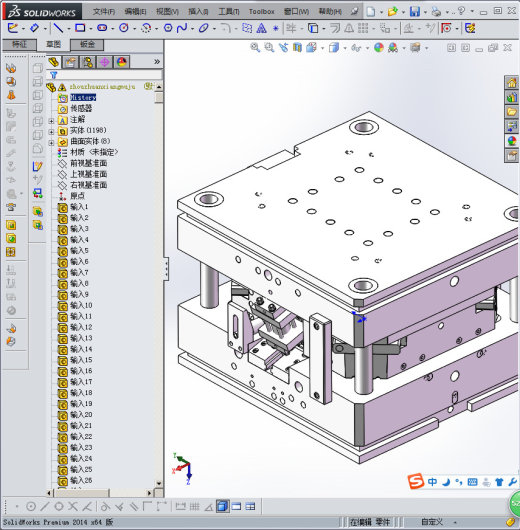Toggle the Sogou soft keyboard icon

coord(472,482)
